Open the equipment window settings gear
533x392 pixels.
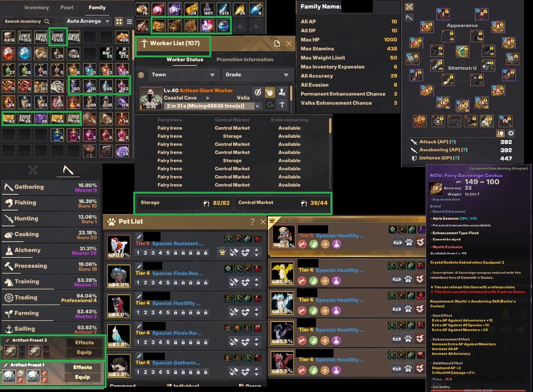tap(511, 133)
